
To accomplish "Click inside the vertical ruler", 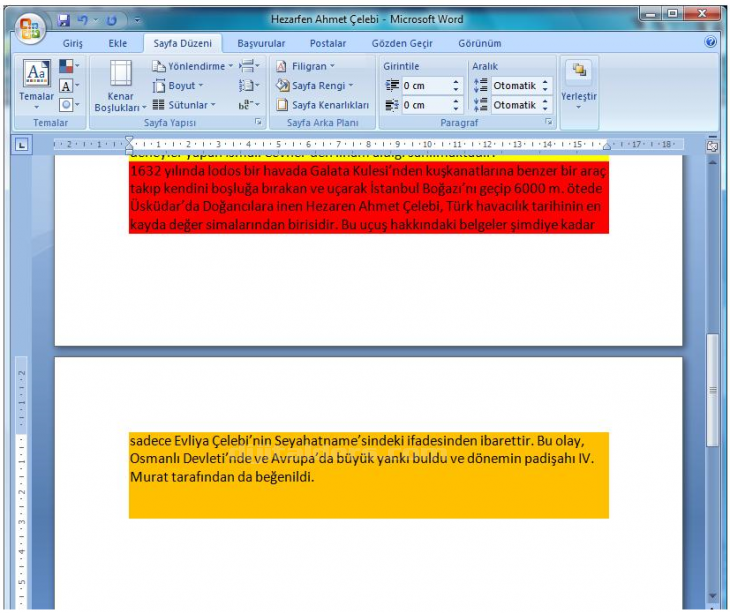I will tap(21, 482).
